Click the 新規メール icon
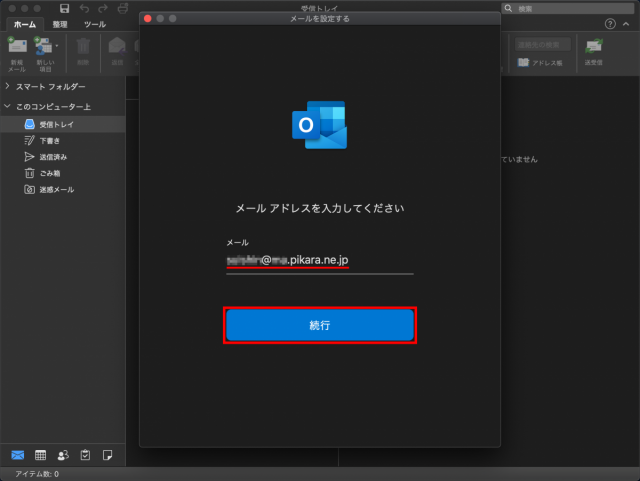640x481 pixels. 17,50
